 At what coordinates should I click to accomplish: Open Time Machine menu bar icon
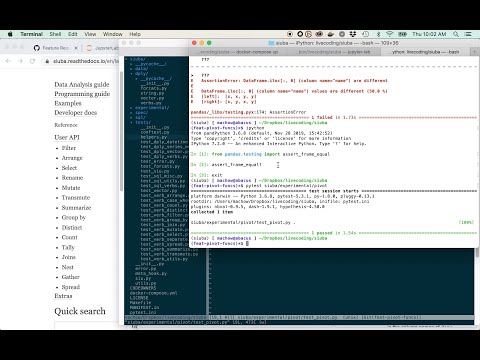pyautogui.click(x=366, y=34)
